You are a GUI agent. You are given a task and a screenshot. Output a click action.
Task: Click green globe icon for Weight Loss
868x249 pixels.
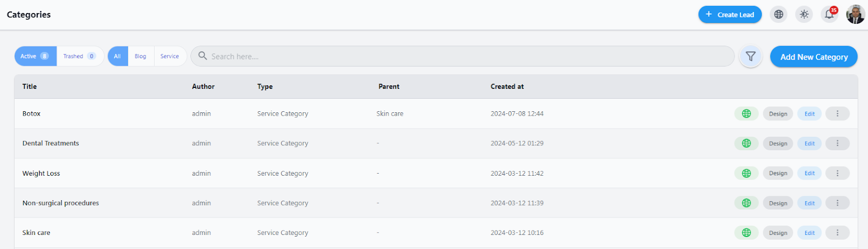pos(746,174)
